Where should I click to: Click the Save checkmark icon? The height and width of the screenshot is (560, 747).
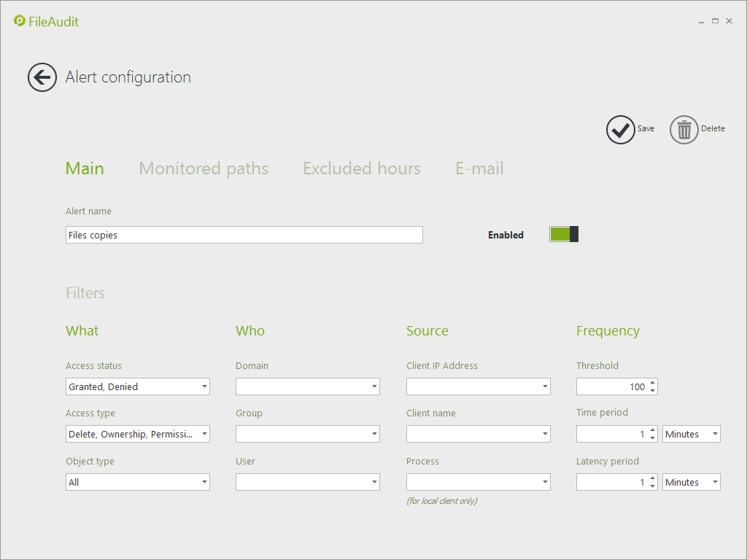coord(620,130)
